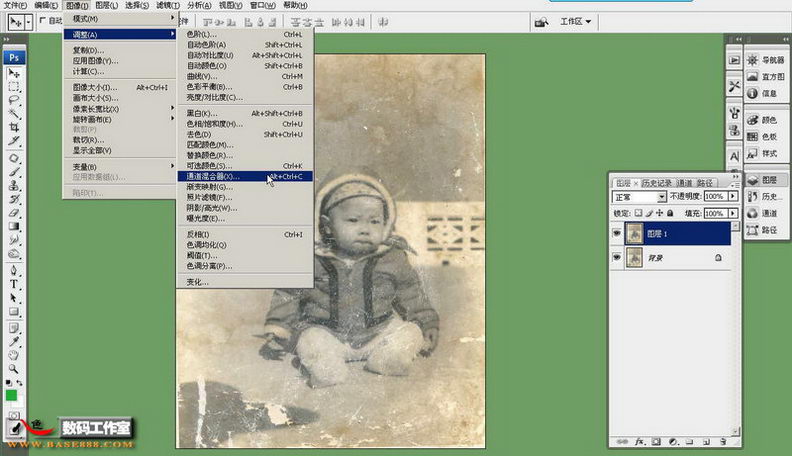Swap foreground and background colors
Image resolution: width=792 pixels, height=456 pixels.
click(19, 383)
